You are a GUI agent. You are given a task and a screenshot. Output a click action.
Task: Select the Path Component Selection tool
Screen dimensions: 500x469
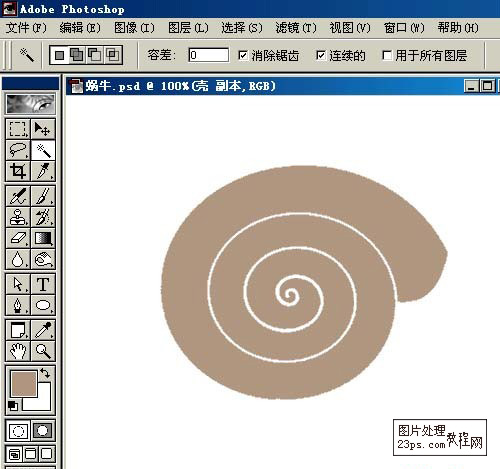[18, 284]
